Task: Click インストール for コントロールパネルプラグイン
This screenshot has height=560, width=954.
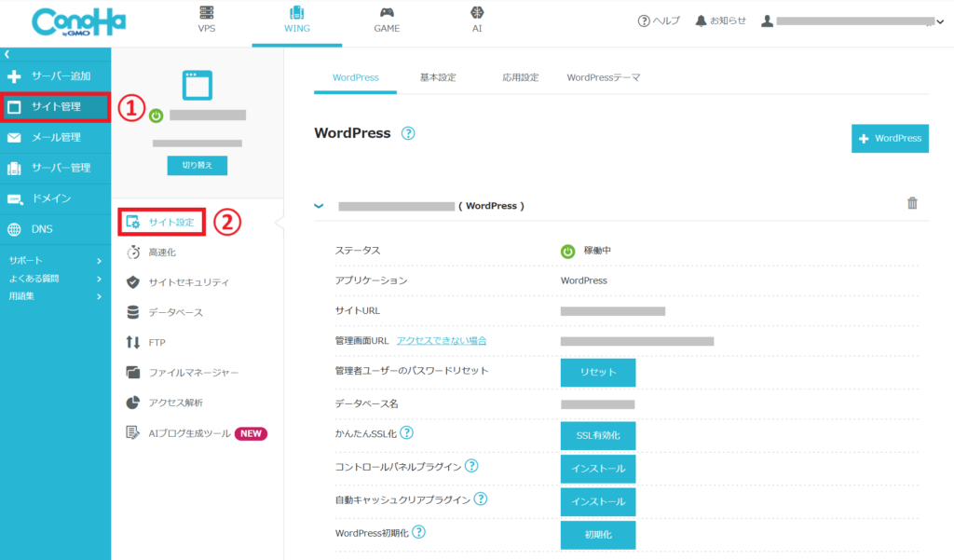Action: (598, 469)
